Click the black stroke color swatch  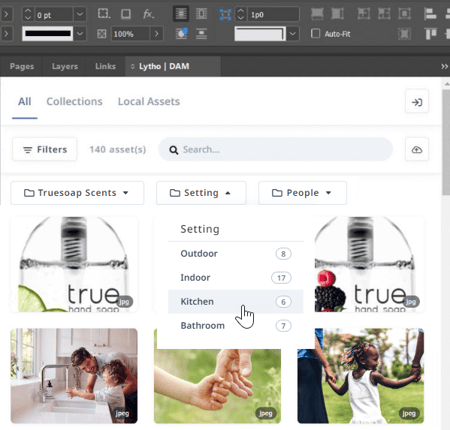[x=48, y=34]
